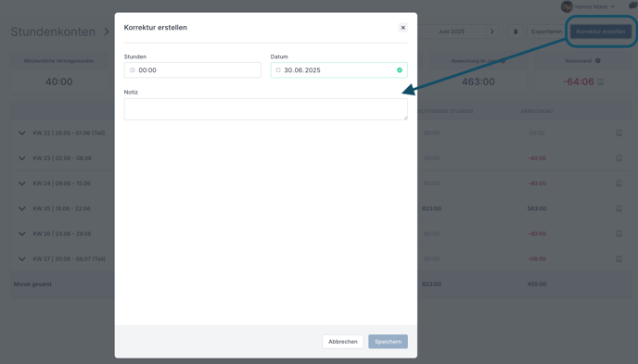Click the Abbrechen button
This screenshot has width=638, height=364.
[x=343, y=342]
